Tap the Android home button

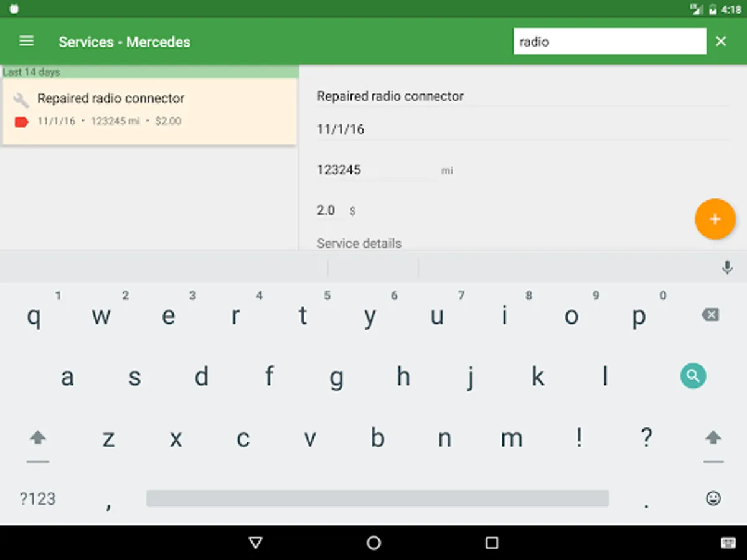point(374,543)
